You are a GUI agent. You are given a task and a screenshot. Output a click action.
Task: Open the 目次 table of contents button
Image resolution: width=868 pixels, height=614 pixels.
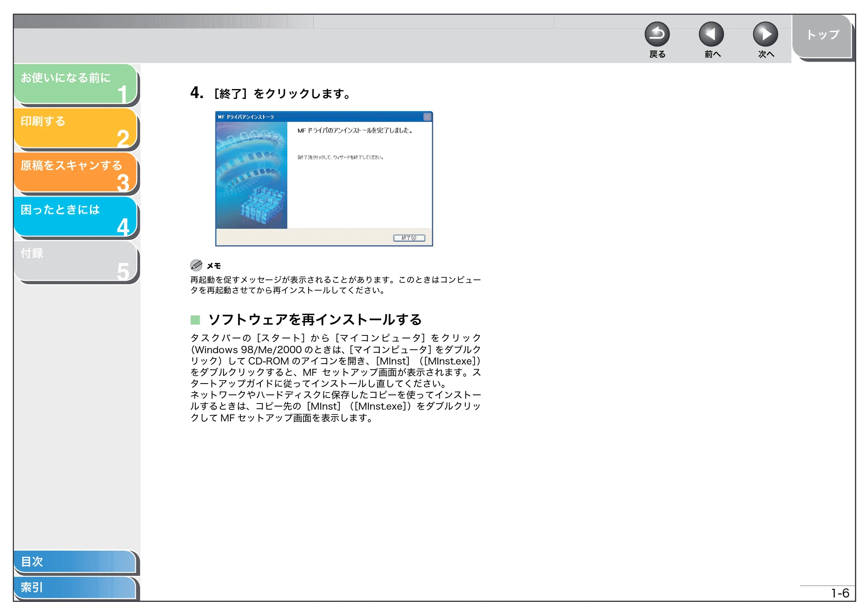coord(76,562)
